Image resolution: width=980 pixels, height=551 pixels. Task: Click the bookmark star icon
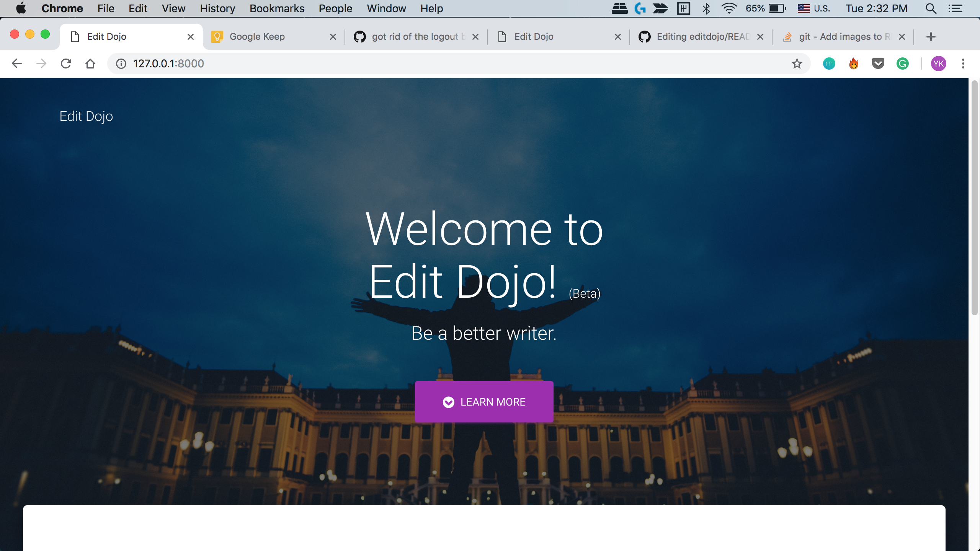(x=798, y=63)
